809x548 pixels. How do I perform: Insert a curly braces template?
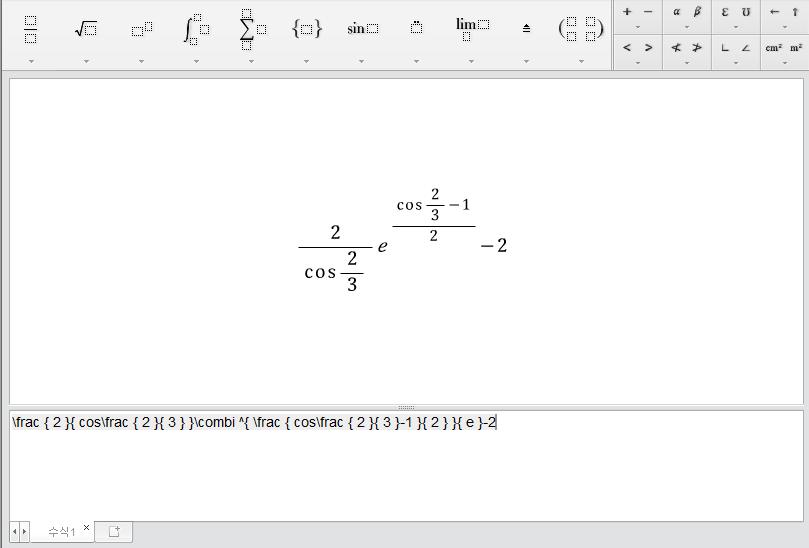point(306,29)
